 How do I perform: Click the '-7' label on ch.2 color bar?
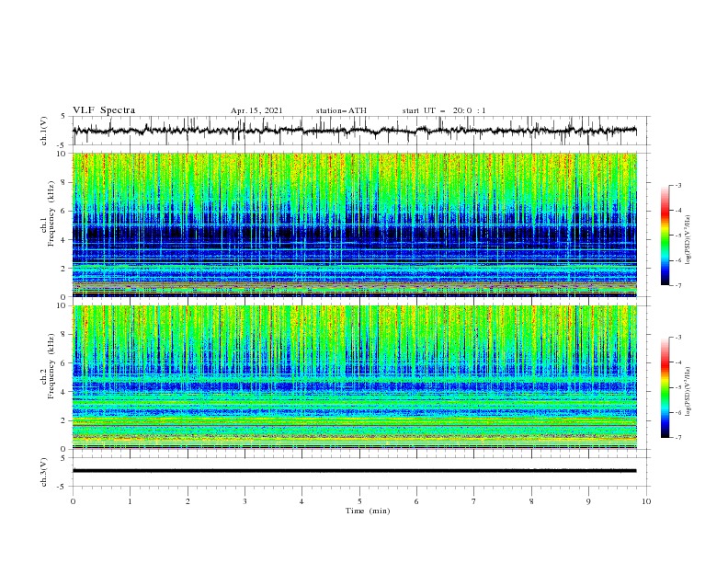tap(677, 438)
